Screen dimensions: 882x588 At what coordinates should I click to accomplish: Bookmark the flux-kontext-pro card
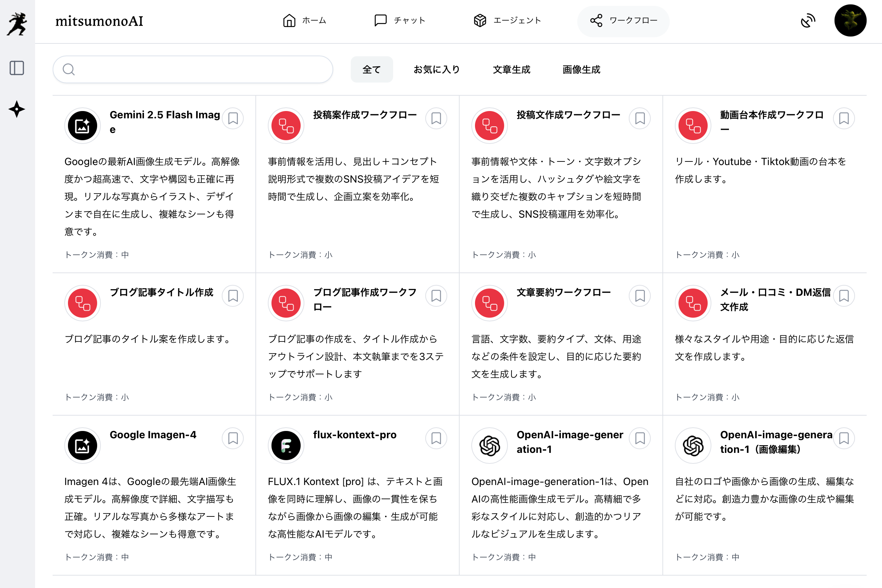(x=436, y=438)
